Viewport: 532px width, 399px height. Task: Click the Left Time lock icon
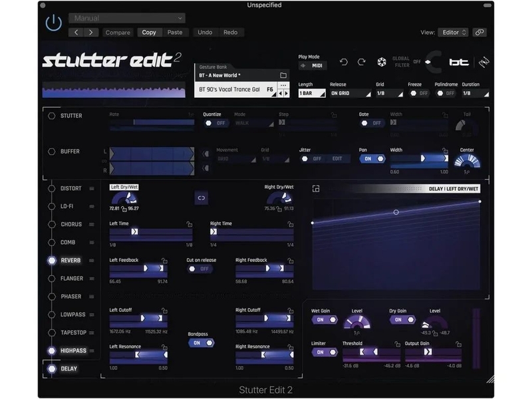(190, 224)
